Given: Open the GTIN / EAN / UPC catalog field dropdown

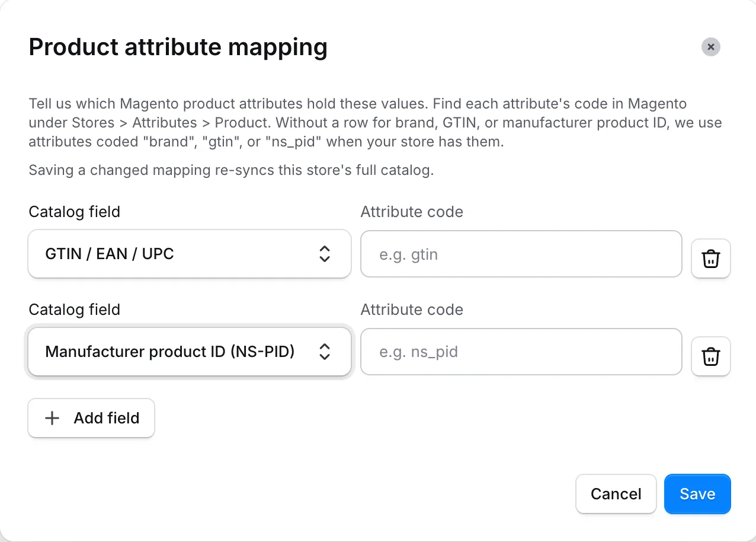Looking at the screenshot, I should [x=190, y=254].
